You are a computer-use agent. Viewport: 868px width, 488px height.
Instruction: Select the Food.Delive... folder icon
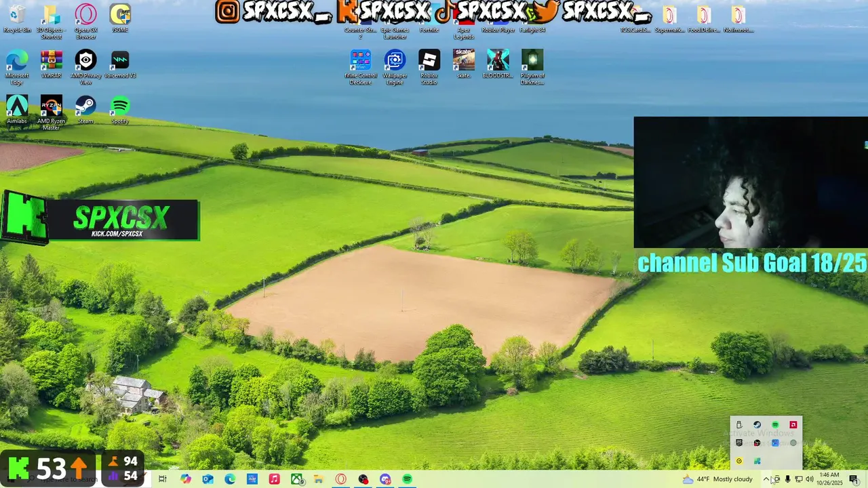pyautogui.click(x=704, y=18)
